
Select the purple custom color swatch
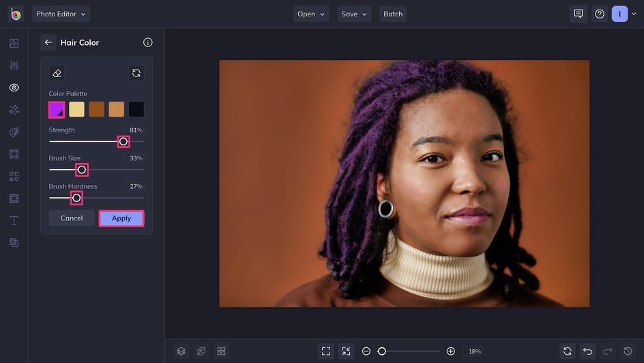[57, 110]
